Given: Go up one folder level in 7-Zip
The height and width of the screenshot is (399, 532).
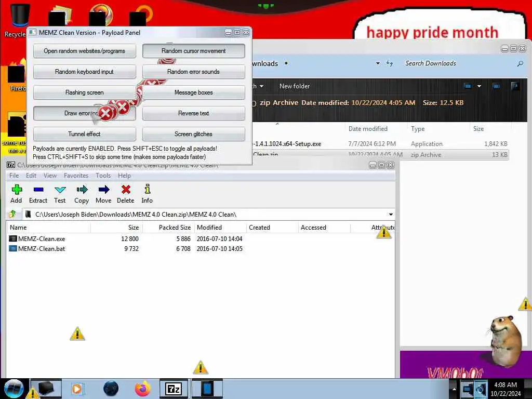Looking at the screenshot, I should (x=12, y=214).
